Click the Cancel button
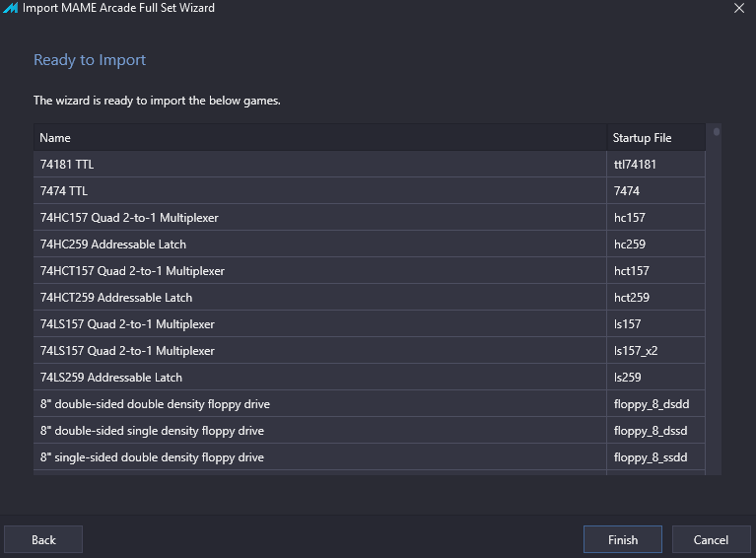The height and width of the screenshot is (558, 756). coord(711,539)
